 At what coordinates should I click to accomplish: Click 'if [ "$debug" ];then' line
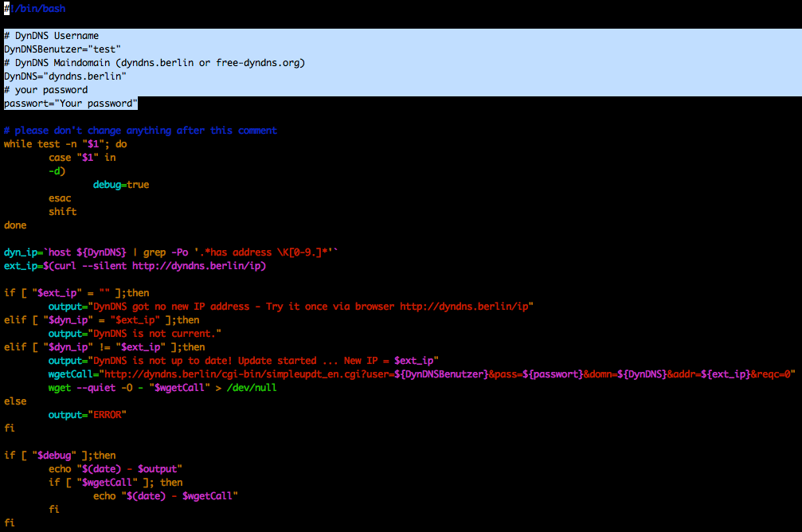pos(60,456)
